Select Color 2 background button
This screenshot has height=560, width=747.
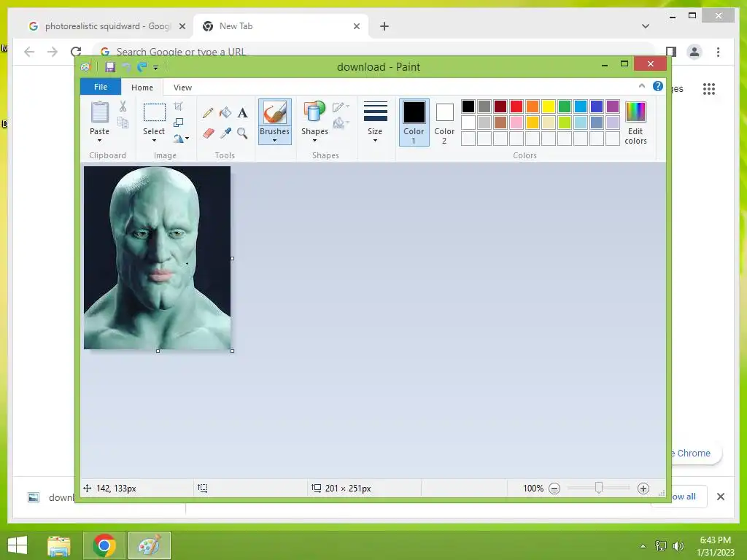[x=444, y=122]
